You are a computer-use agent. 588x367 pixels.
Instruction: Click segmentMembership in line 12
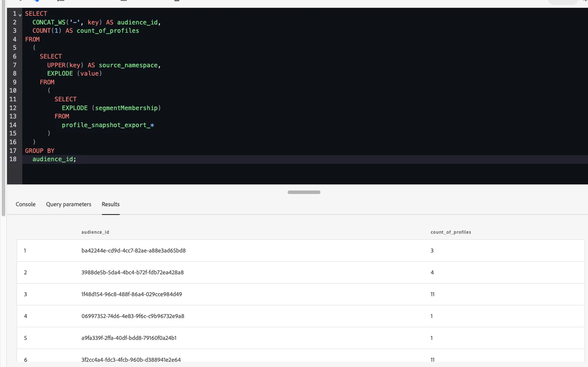click(126, 108)
